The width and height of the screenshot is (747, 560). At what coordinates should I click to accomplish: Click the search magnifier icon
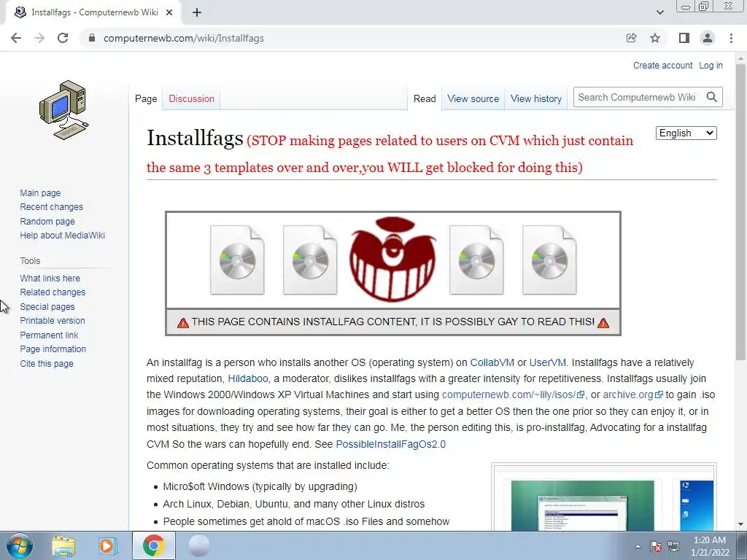click(x=712, y=97)
